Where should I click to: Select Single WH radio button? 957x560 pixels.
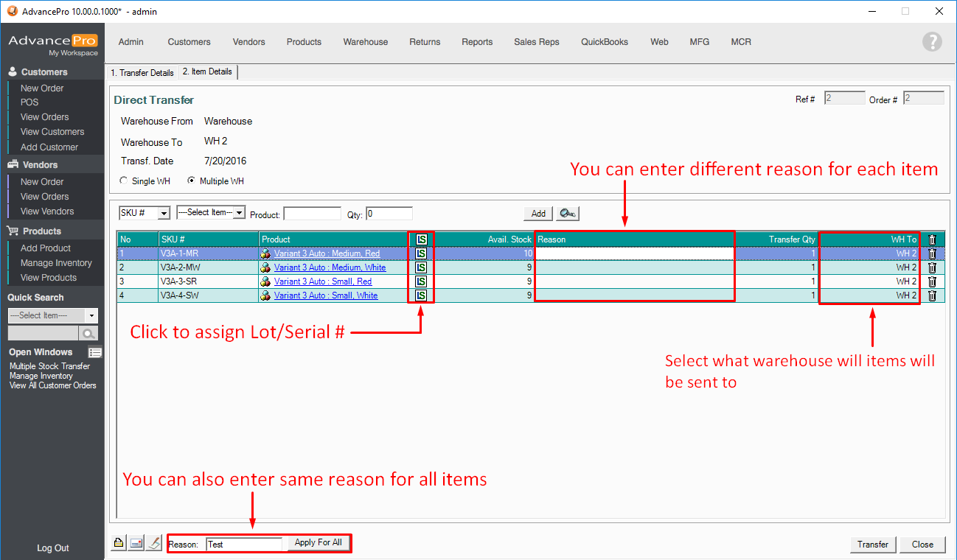point(123,181)
